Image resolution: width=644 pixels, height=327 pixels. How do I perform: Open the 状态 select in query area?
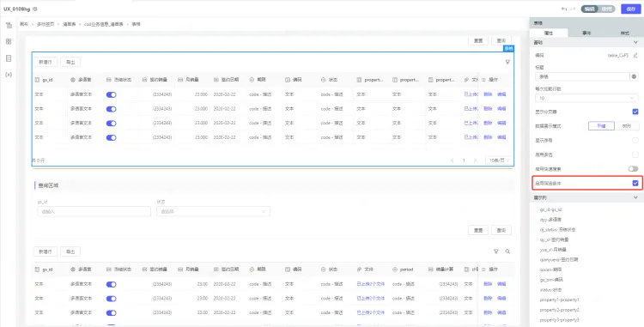coord(213,211)
